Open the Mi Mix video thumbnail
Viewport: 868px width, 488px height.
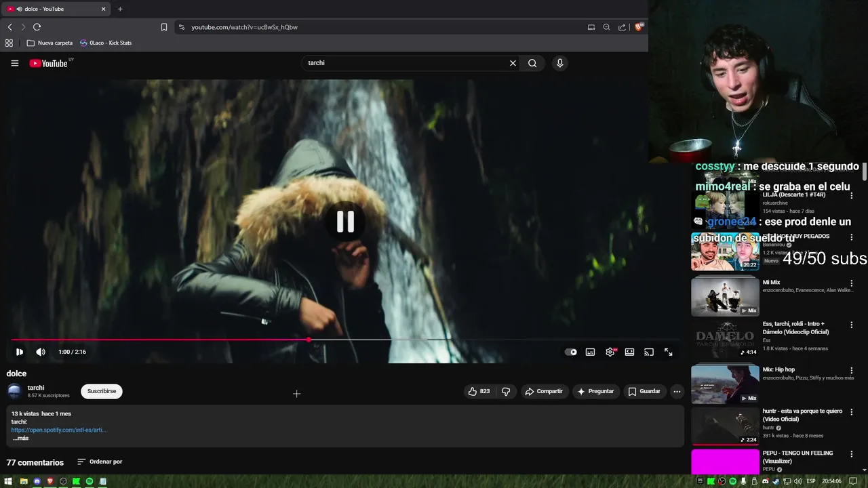[725, 296]
